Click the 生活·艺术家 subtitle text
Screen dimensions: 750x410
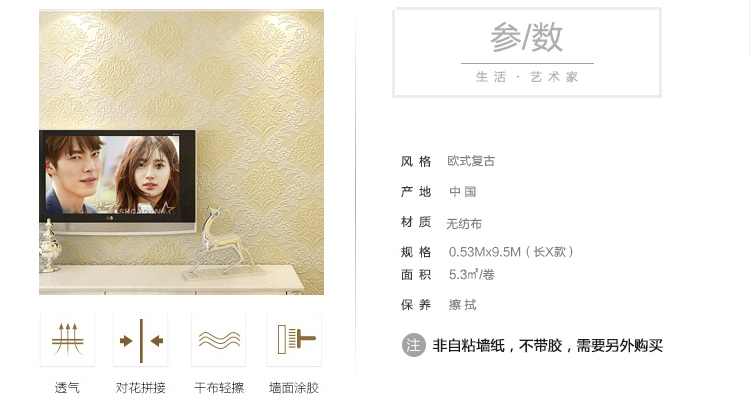click(527, 77)
